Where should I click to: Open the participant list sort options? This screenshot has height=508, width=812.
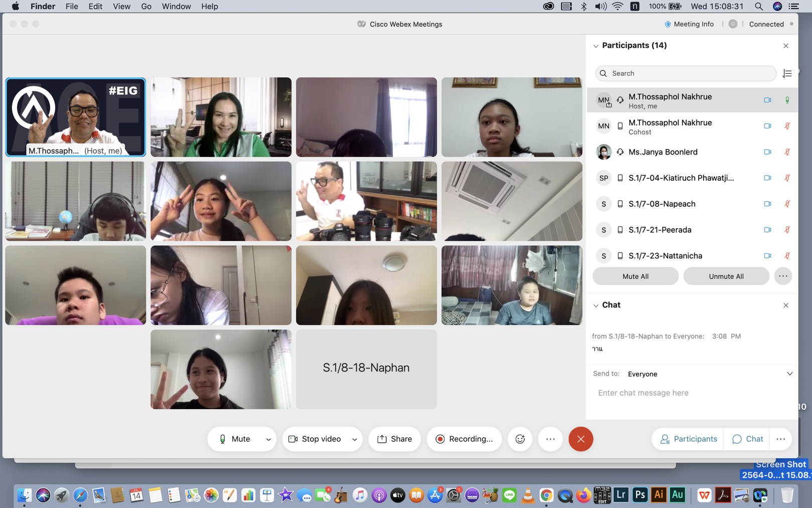(x=787, y=73)
